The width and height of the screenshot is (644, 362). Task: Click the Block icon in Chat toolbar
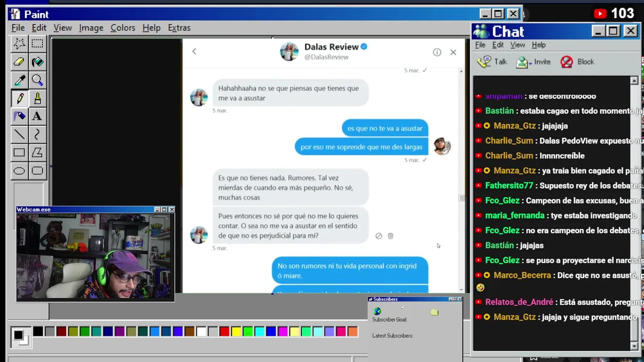(x=567, y=62)
